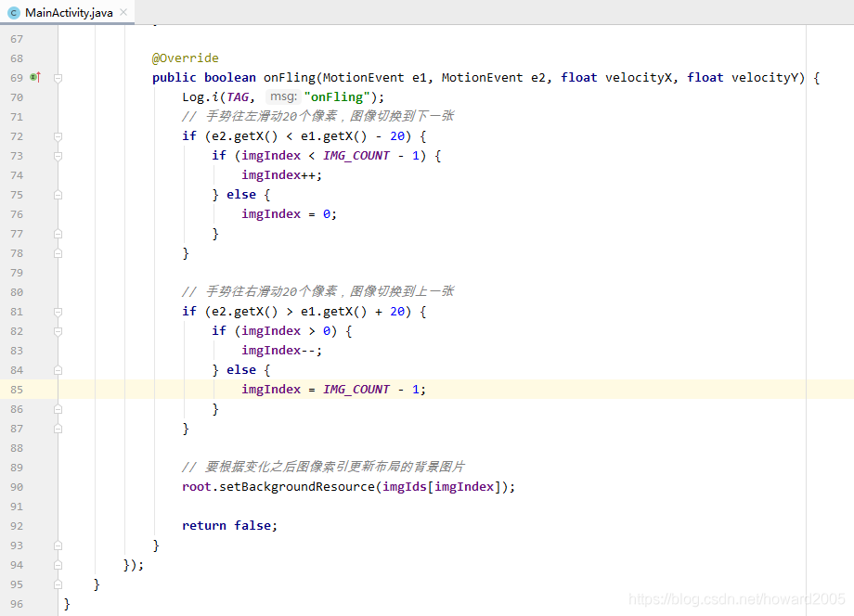Click imgIds array reference on line 90
Image resolution: width=854 pixels, height=616 pixels.
[404, 486]
